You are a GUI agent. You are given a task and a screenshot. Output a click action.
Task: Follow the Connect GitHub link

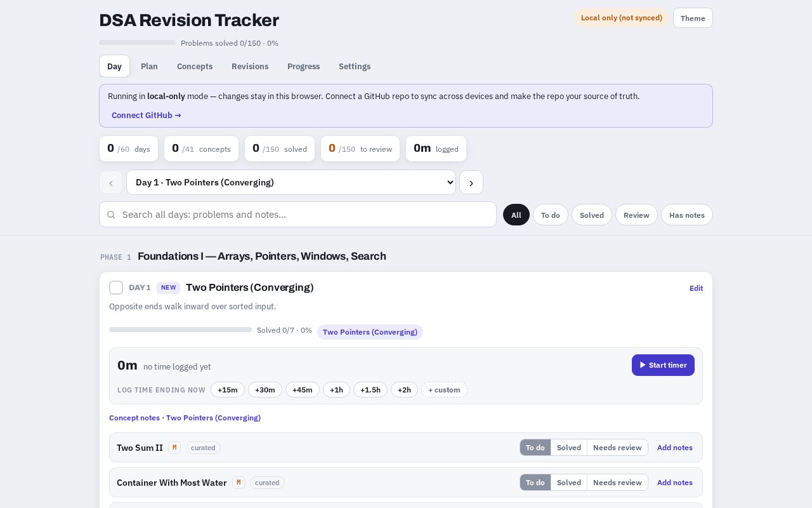pyautogui.click(x=147, y=115)
